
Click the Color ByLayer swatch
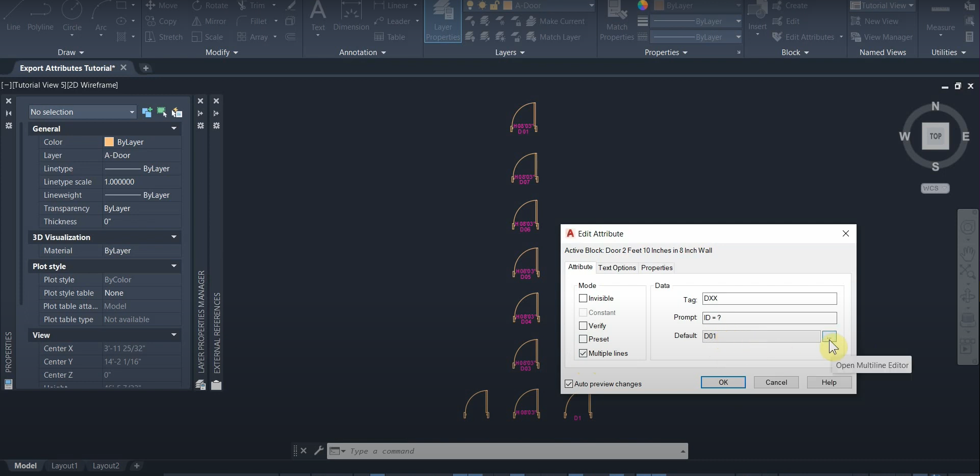[109, 142]
